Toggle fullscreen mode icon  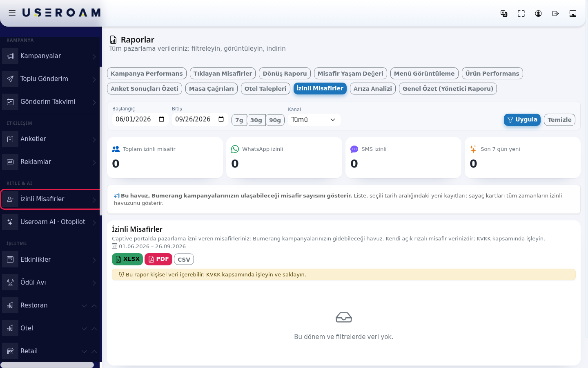pyautogui.click(x=521, y=13)
